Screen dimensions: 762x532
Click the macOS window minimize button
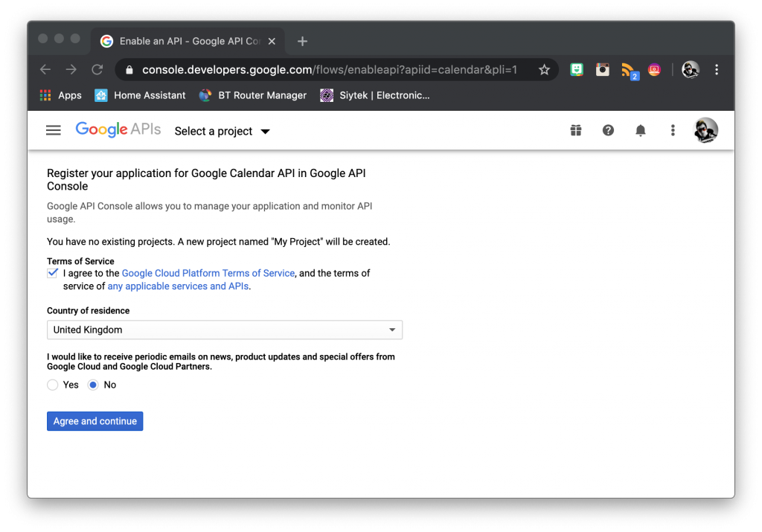coord(59,39)
